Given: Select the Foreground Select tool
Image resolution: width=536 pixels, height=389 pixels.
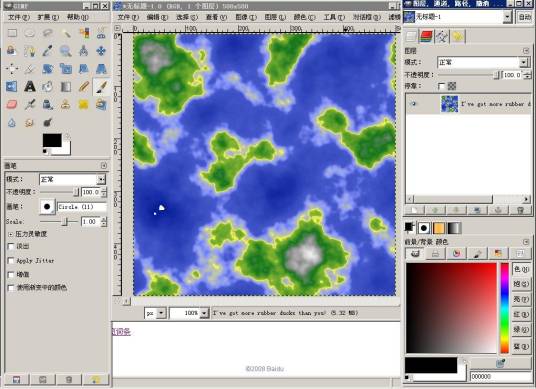Looking at the screenshot, I should (12, 51).
